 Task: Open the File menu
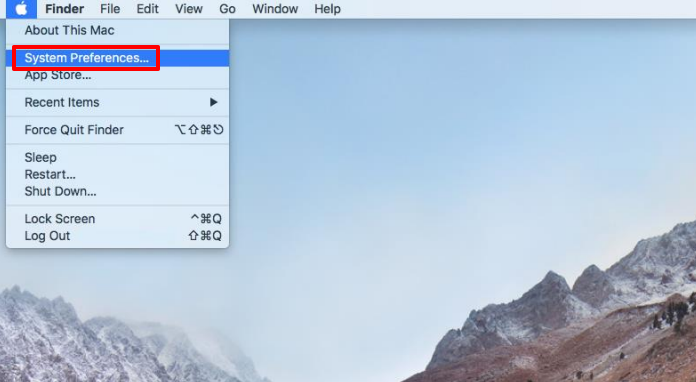(110, 9)
